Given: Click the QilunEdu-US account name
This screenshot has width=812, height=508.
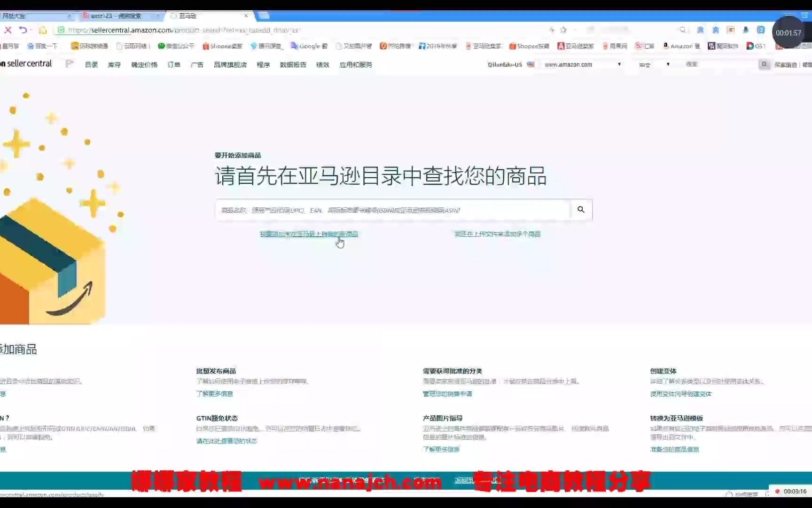Looking at the screenshot, I should click(x=505, y=64).
